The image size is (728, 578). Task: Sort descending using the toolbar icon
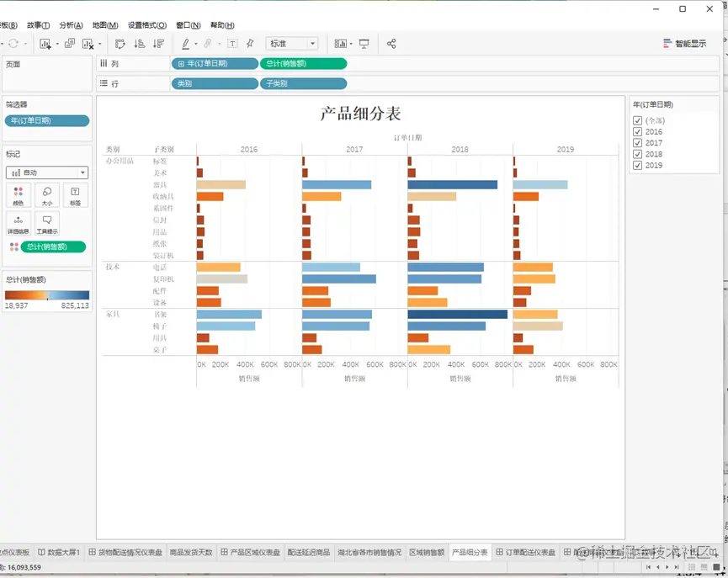coord(159,44)
